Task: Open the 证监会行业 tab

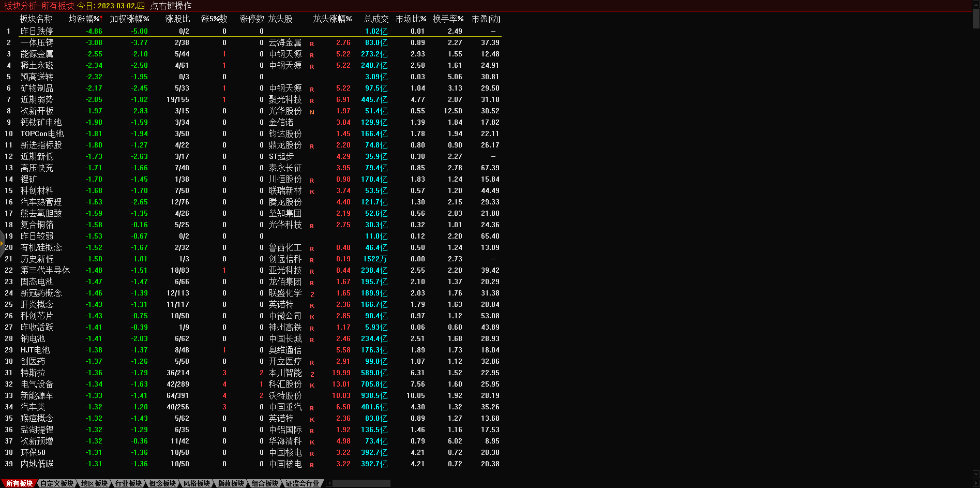Action: (303, 483)
